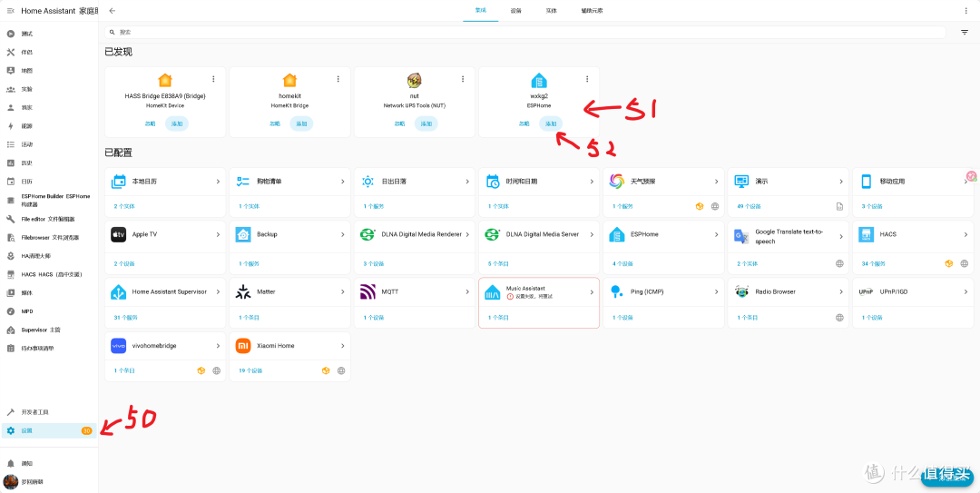Add the nut Network UPS Tools integration
Screen dimensions: 980x493
(x=426, y=123)
